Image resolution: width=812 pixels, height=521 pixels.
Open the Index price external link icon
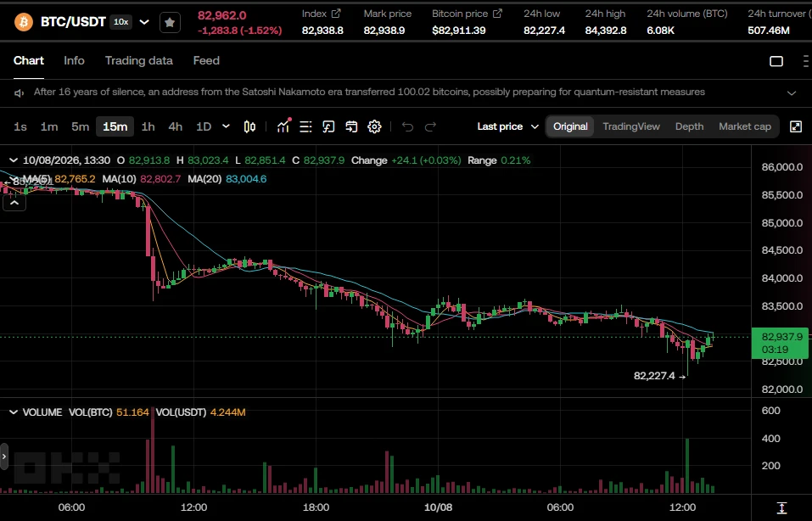(336, 14)
